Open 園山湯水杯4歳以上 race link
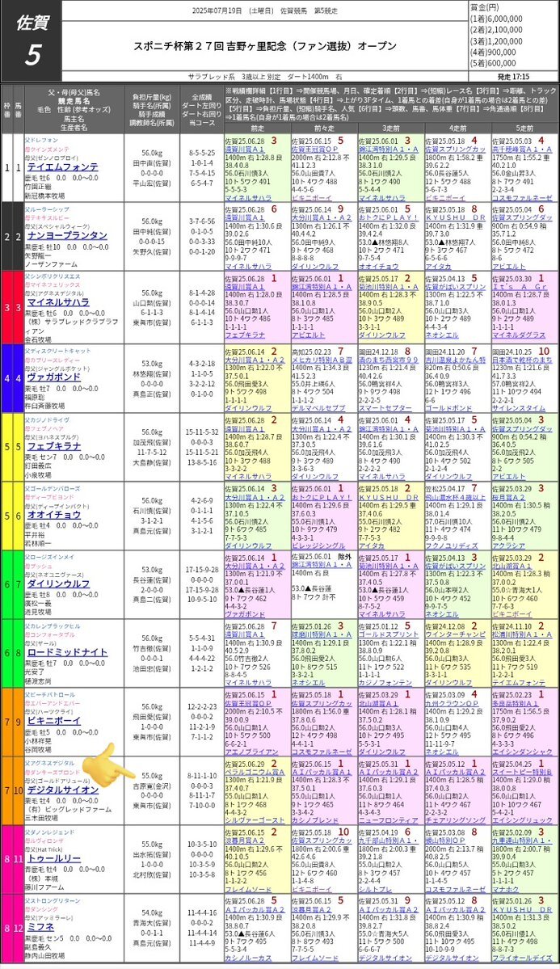560x969 pixels. pos(455,497)
